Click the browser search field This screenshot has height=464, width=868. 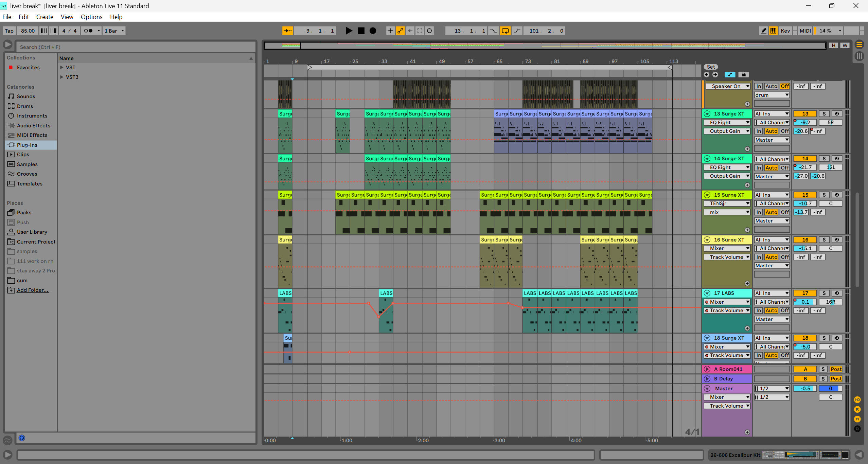(136, 47)
